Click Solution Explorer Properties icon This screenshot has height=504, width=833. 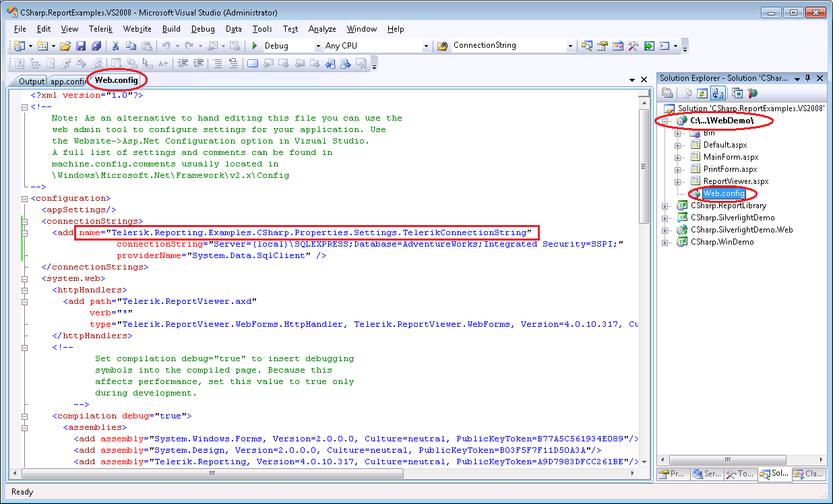click(x=667, y=93)
